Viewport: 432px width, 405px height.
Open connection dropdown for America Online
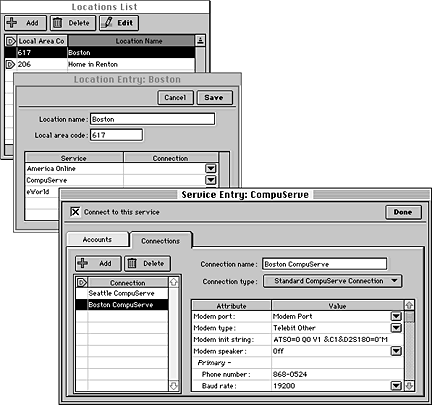pyautogui.click(x=211, y=169)
